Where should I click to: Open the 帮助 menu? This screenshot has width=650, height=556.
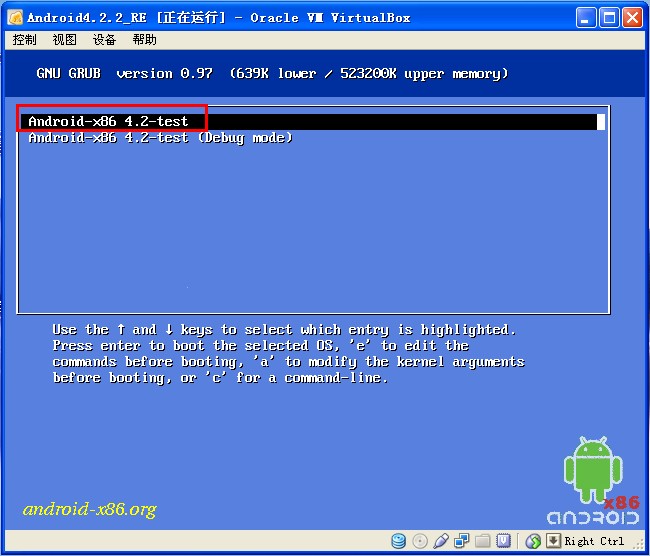coord(145,40)
